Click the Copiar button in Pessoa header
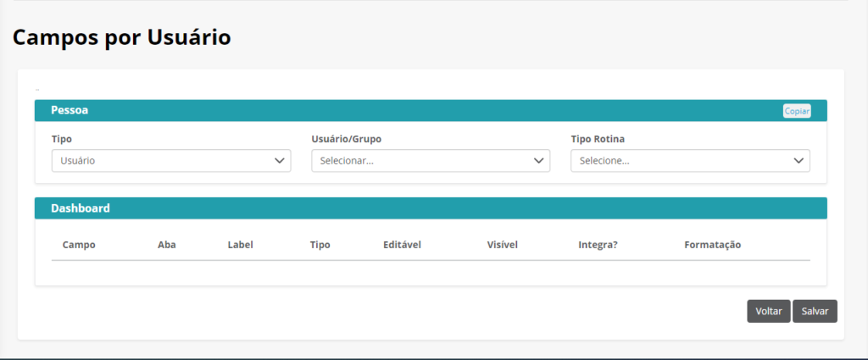 [797, 111]
